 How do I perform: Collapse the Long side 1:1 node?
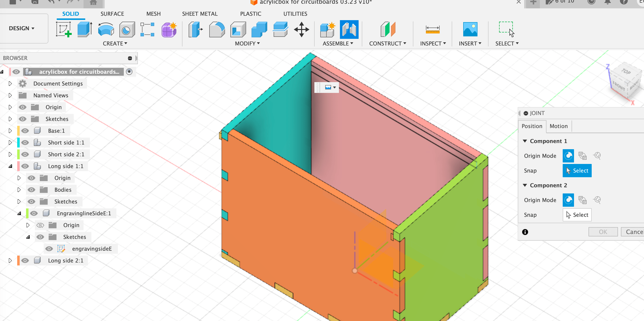point(10,166)
